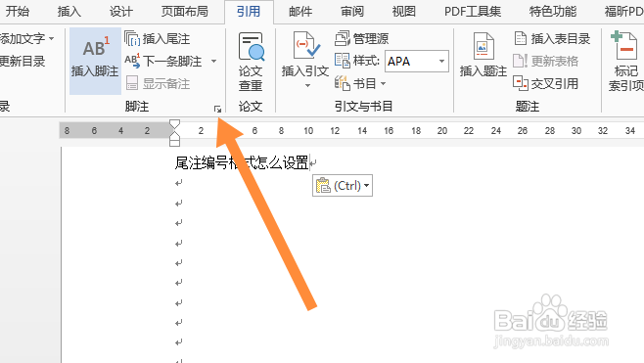Switch to the 开始 (Home) tab
The image size is (644, 363).
pyautogui.click(x=18, y=11)
